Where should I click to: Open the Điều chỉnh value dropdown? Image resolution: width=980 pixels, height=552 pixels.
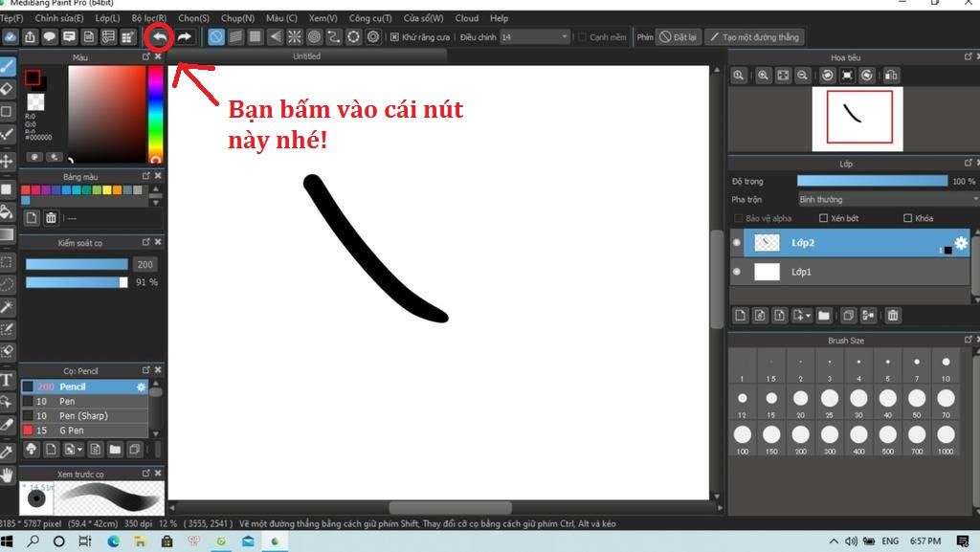[x=565, y=37]
